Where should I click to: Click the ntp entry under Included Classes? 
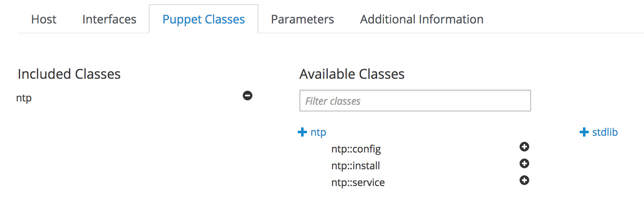[24, 98]
